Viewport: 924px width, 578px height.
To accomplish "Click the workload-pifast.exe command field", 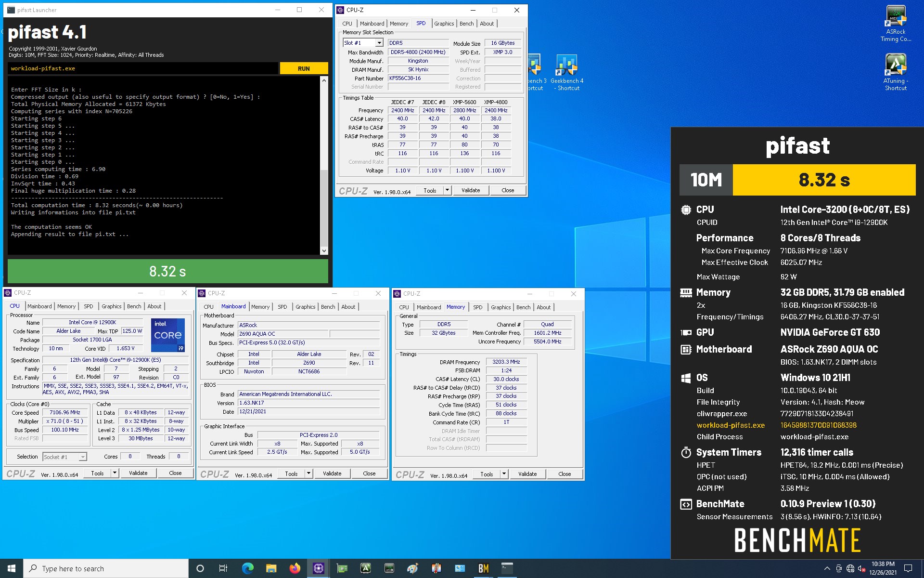I will click(143, 68).
